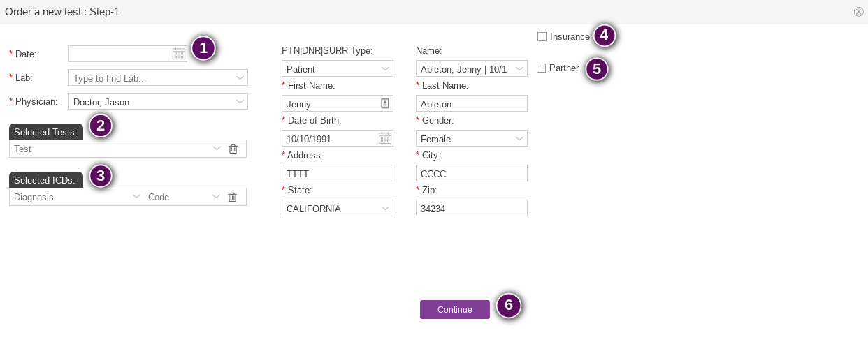
Task: Open the ICD Code dropdown
Action: tap(217, 197)
